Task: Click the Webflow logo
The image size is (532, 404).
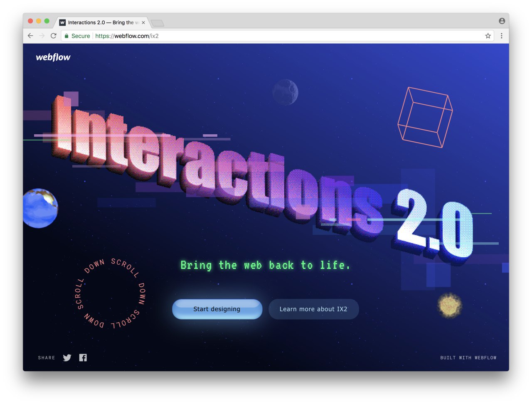Action: tap(53, 57)
